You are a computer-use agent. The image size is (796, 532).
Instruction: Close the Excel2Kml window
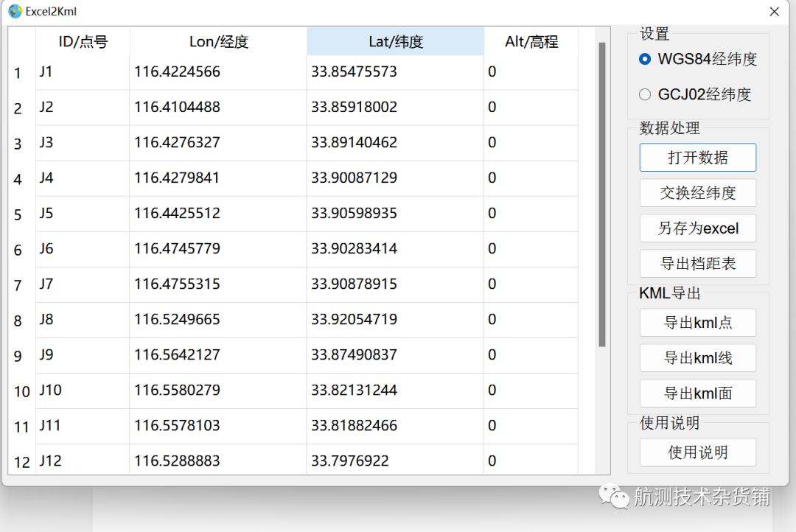coord(774,12)
